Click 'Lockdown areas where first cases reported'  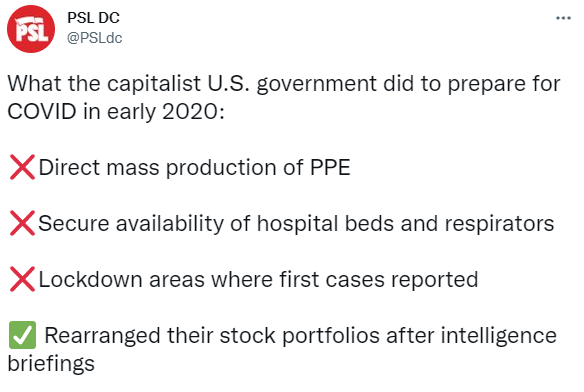click(258, 279)
